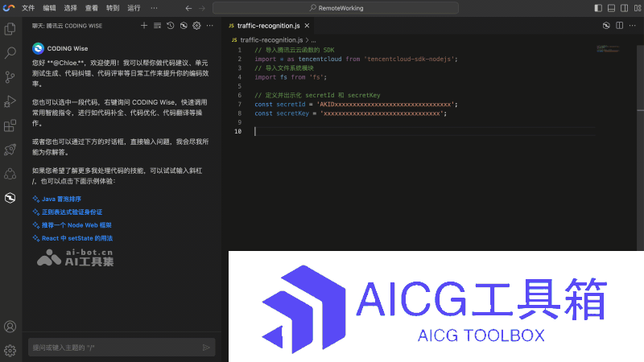The width and height of the screenshot is (644, 362).
Task: Open the CODING Wise chat sidebar icon
Action: point(10,198)
